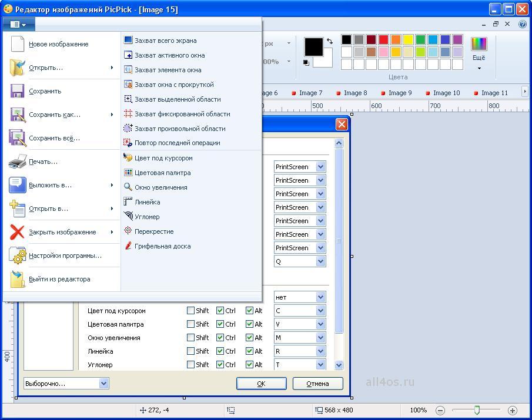Close the hotkeys dialog with red X
The width and height of the screenshot is (532, 420).
[x=342, y=125]
